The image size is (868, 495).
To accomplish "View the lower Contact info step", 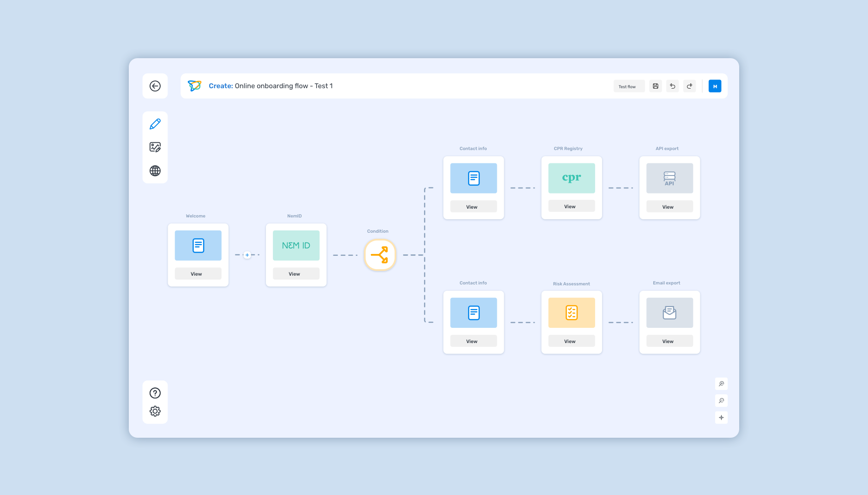I will pyautogui.click(x=474, y=341).
